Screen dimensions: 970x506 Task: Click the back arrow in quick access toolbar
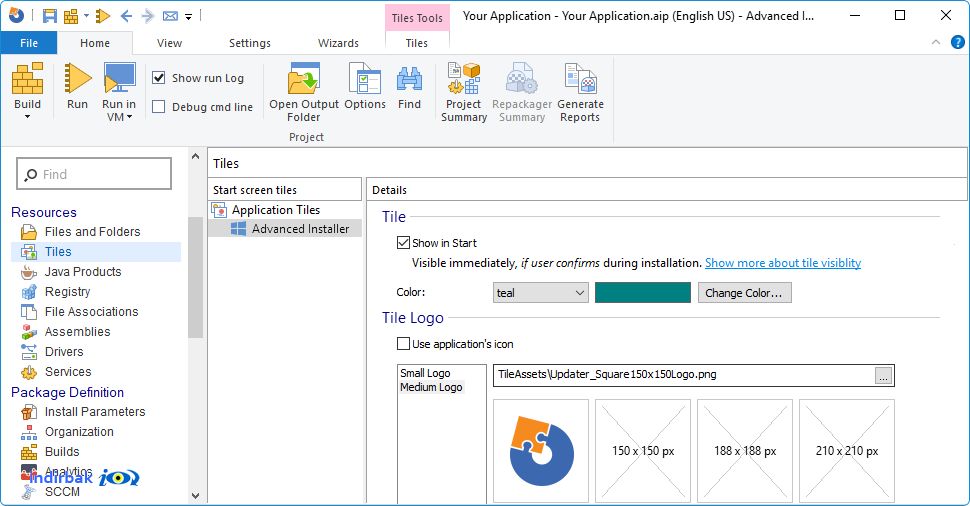(x=126, y=16)
